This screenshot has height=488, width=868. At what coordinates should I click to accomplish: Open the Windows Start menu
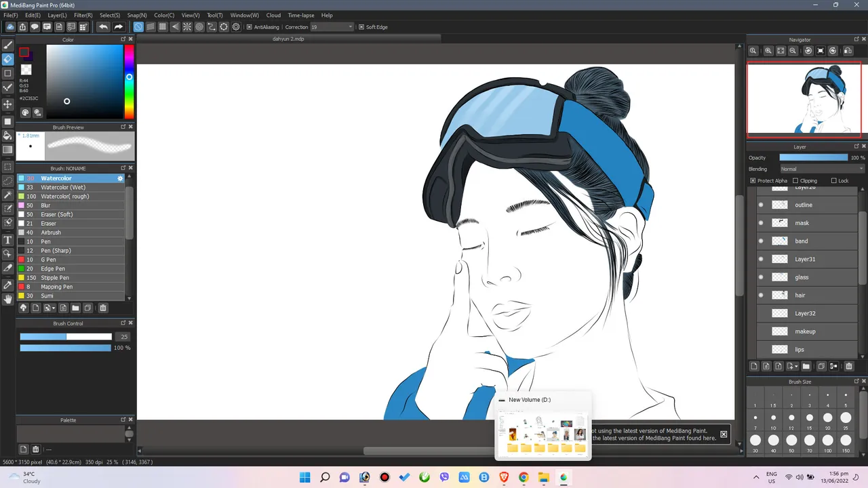pos(305,477)
